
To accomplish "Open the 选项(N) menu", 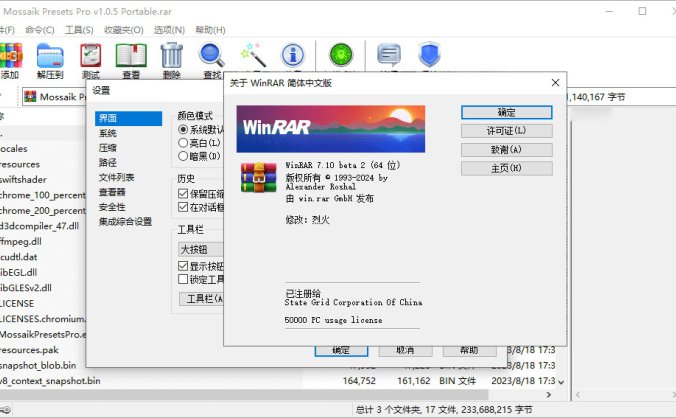I will [169, 30].
